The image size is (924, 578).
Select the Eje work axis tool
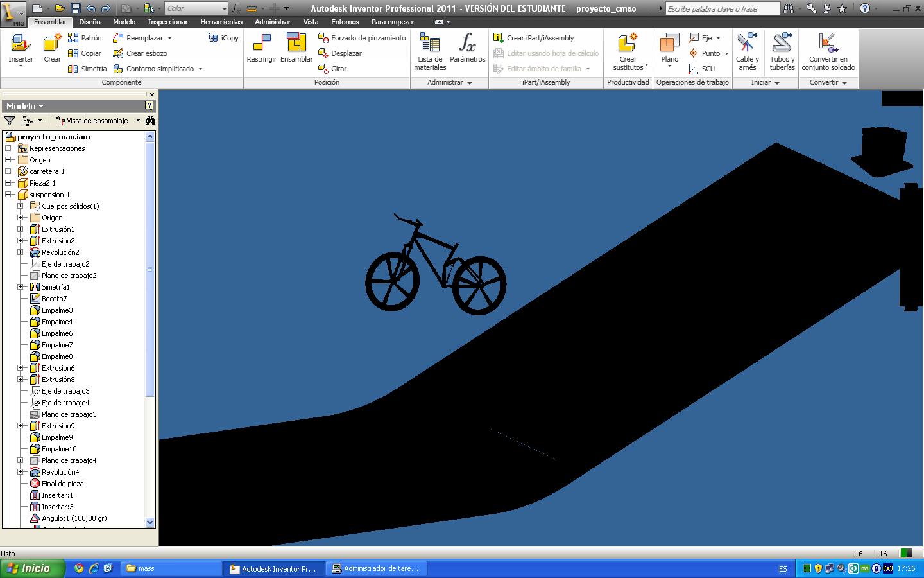pyautogui.click(x=705, y=38)
